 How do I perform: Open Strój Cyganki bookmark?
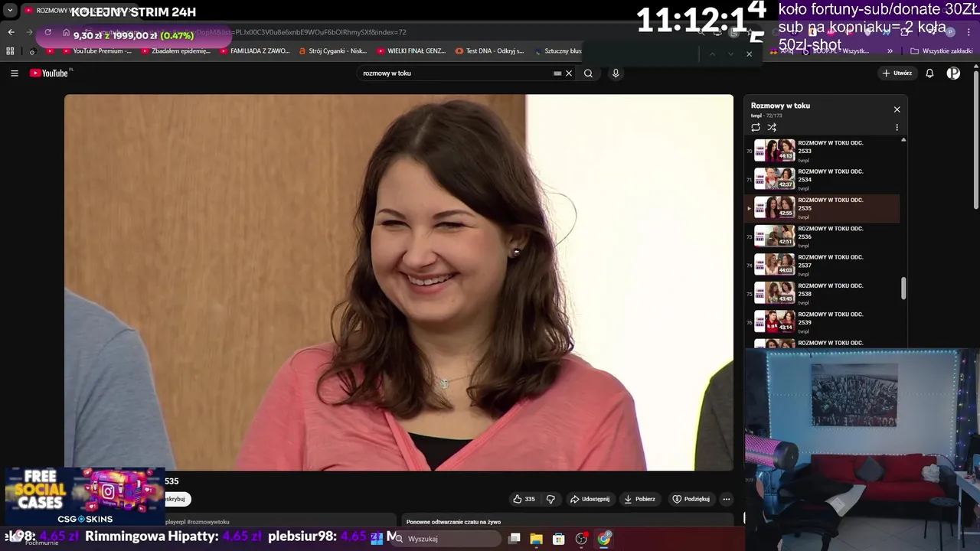[x=333, y=51]
